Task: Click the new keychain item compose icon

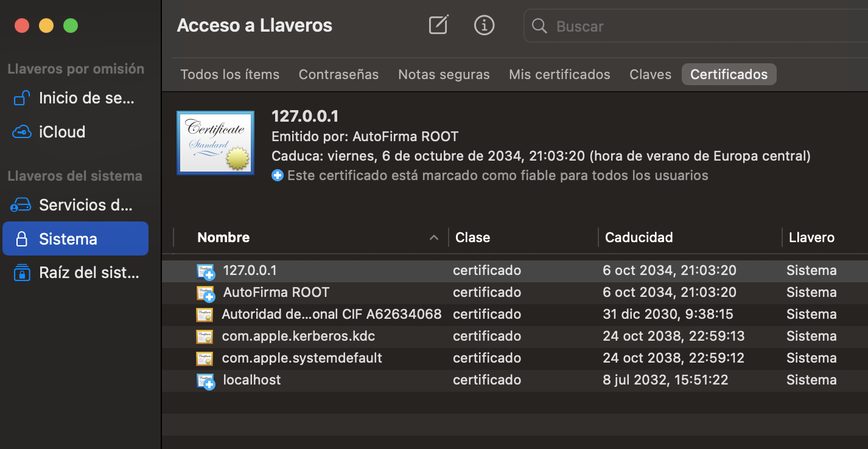Action: click(x=438, y=25)
